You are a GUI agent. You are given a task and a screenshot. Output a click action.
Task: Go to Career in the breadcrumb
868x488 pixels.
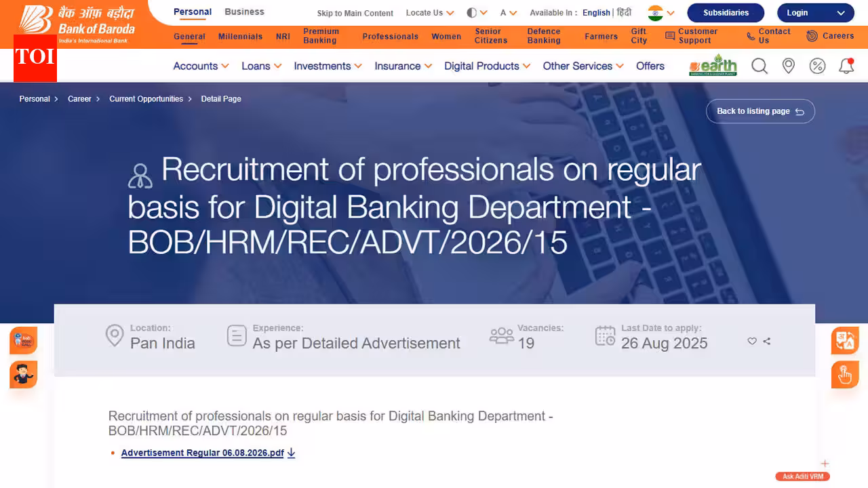coord(79,99)
